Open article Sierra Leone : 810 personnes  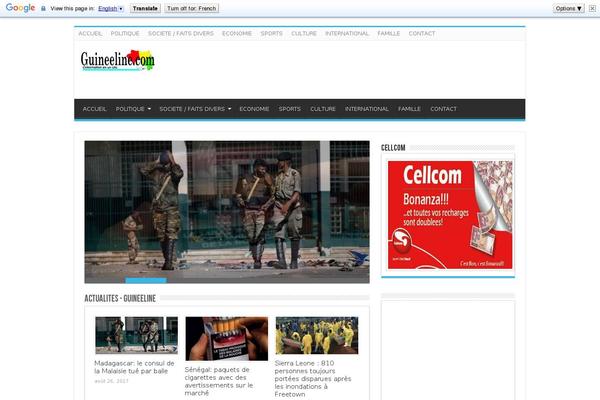point(313,379)
